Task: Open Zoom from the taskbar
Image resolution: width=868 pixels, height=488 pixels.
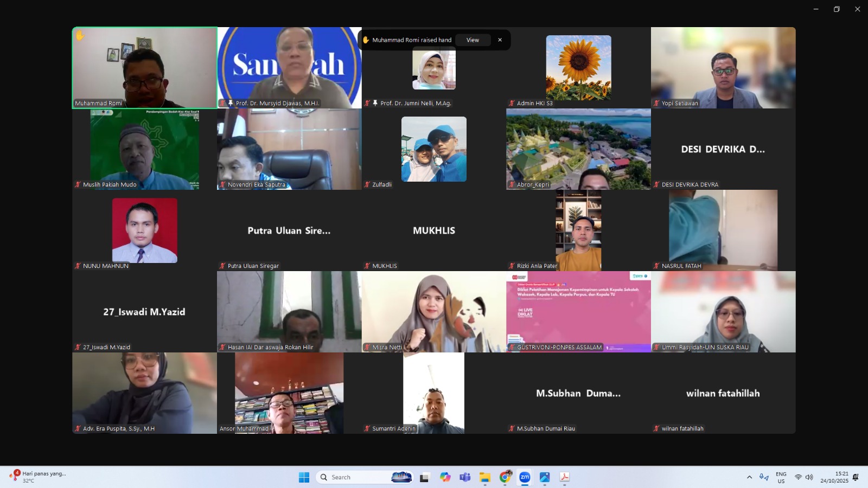Action: [x=525, y=477]
